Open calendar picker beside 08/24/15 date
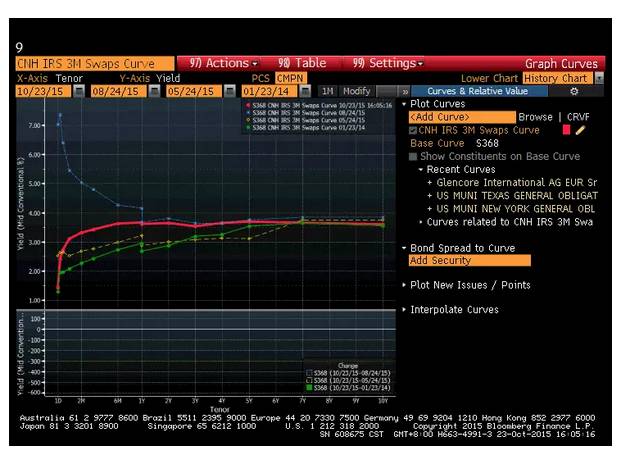Viewport: 624px width, 456px height. tap(154, 91)
